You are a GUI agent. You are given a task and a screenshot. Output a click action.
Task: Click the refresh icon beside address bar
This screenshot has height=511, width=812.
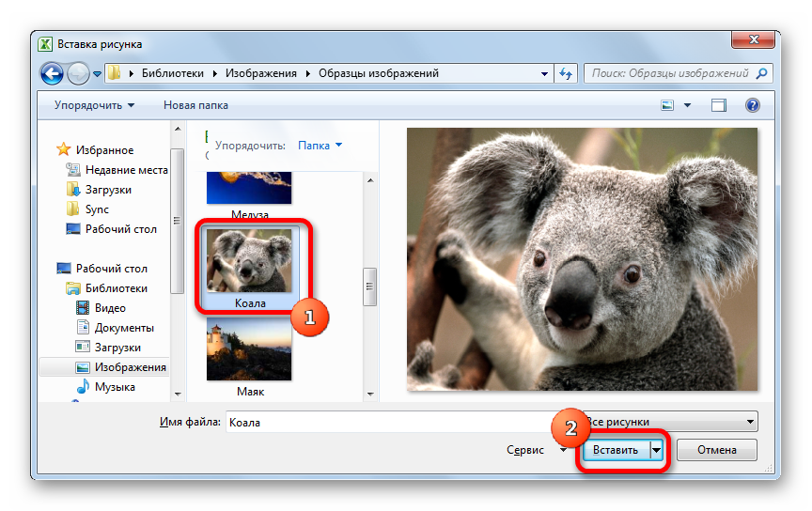tap(567, 73)
